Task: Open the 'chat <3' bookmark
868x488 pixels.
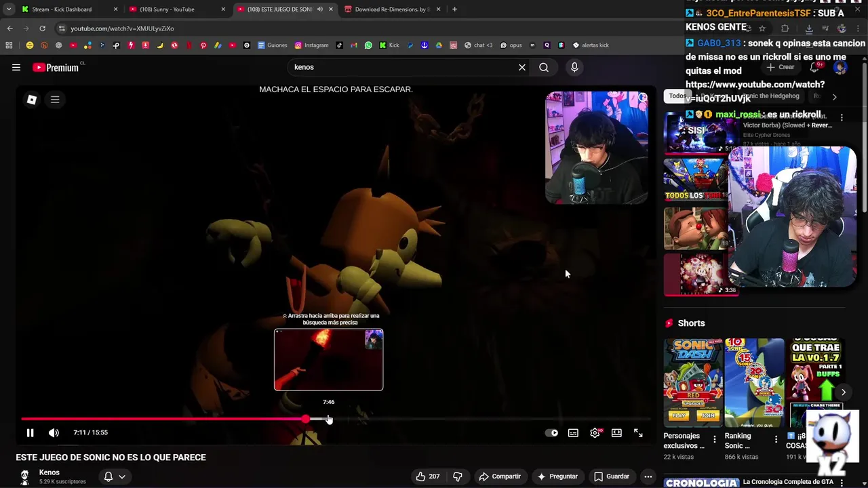Action: point(478,45)
